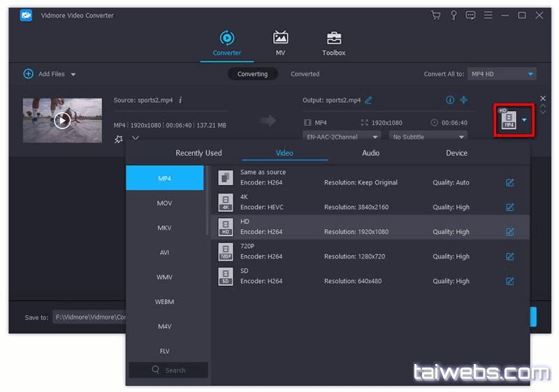Viewport: 559px width, 392px height.
Task: Switch to the Device format tab
Action: coord(456,153)
